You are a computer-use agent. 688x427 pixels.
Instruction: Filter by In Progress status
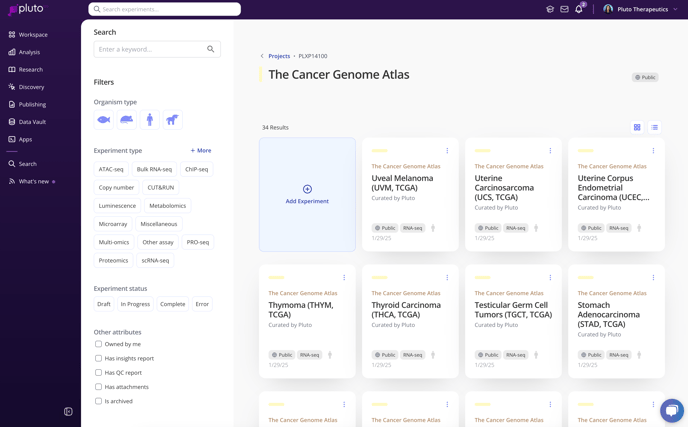135,304
